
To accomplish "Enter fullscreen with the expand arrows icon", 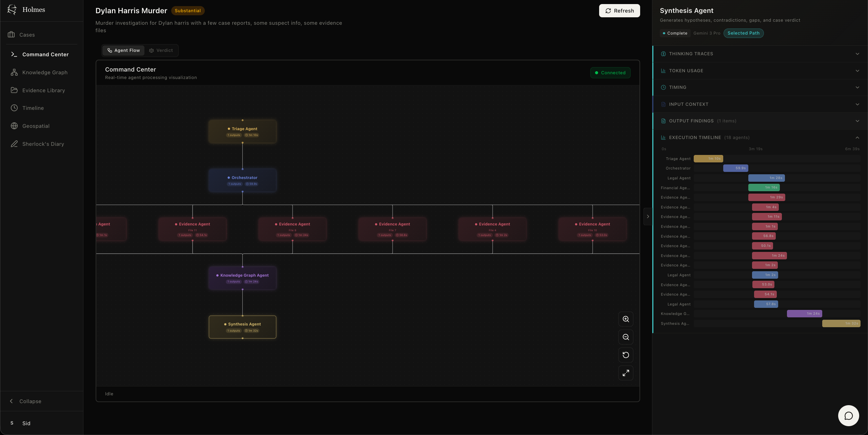I will 626,373.
